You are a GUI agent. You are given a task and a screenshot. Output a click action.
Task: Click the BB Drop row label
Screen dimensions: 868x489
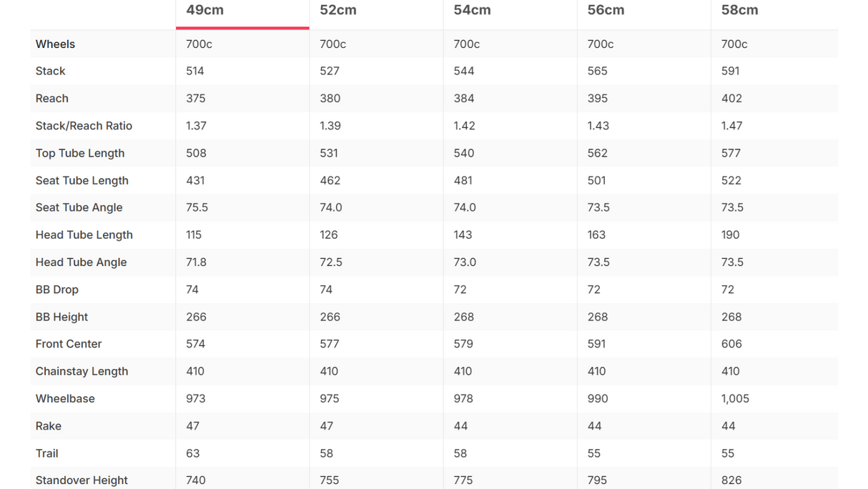coord(57,290)
